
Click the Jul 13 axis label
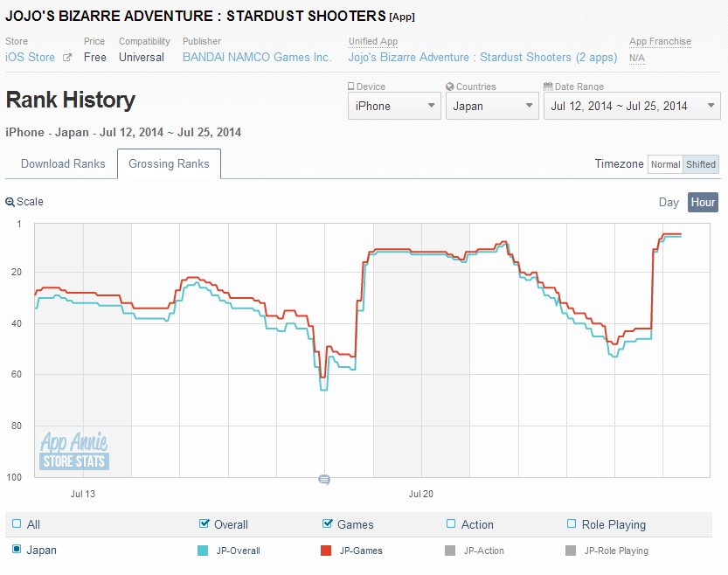pyautogui.click(x=83, y=494)
